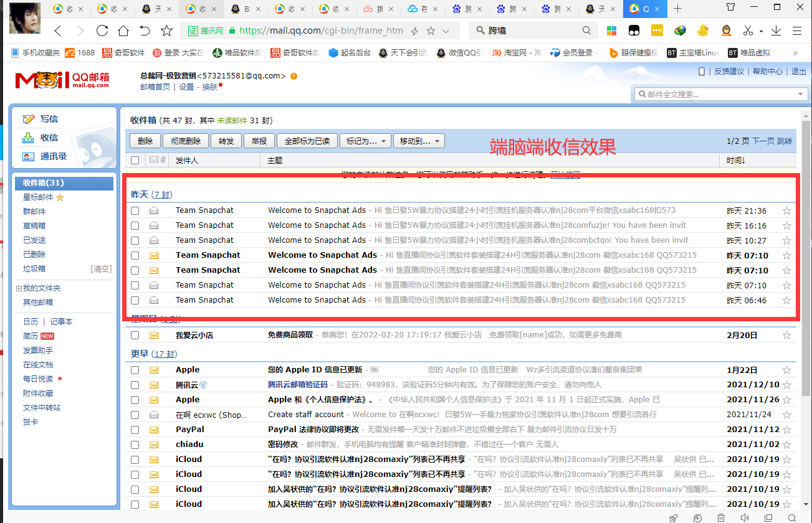Screen dimensions: 812x523
Task: Star the 我爱云小店 email
Action: (x=786, y=335)
